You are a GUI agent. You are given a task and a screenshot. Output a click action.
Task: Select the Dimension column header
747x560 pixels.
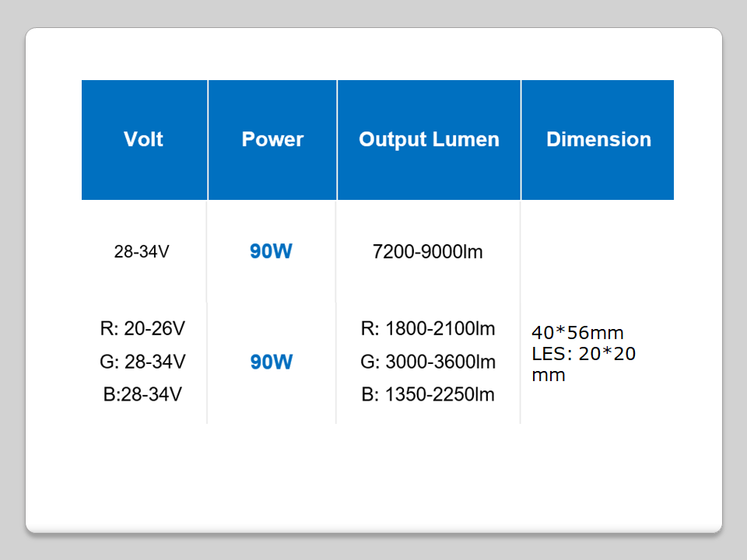click(598, 139)
